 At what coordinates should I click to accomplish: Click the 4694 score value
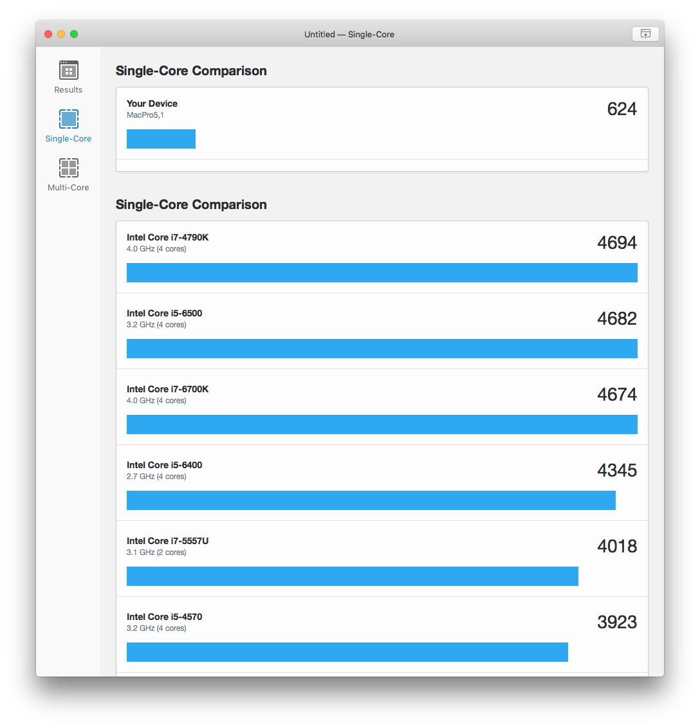(617, 242)
